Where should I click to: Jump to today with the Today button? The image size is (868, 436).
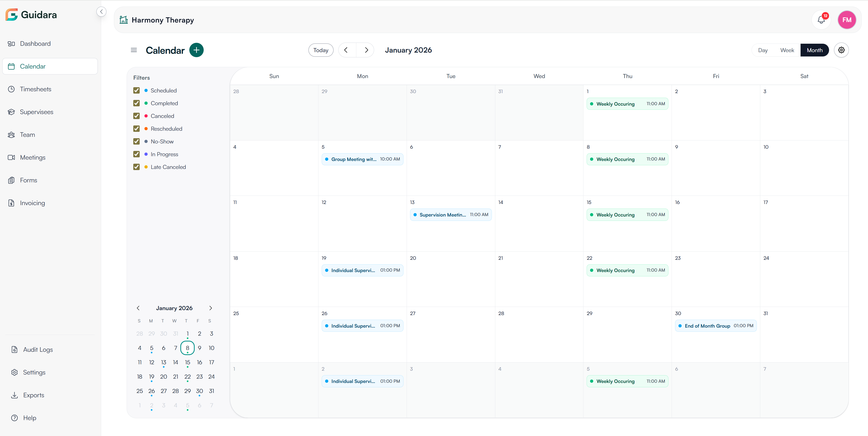pyautogui.click(x=321, y=50)
